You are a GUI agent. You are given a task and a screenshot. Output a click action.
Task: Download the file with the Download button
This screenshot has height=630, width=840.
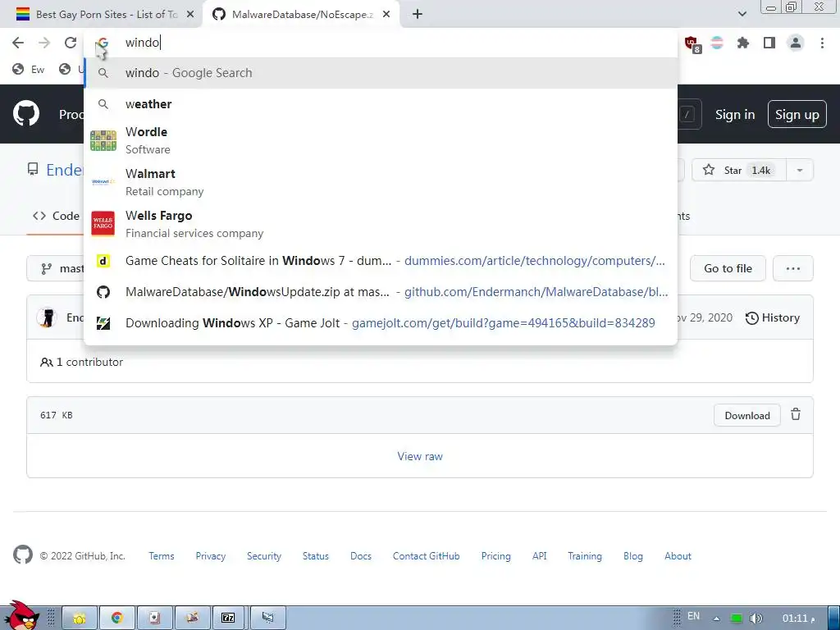click(746, 416)
